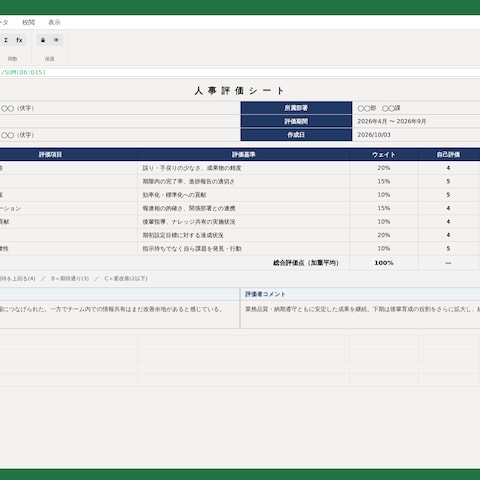Select the 20% weight in 期初設定目標 row
480x480 pixels.
384,235
